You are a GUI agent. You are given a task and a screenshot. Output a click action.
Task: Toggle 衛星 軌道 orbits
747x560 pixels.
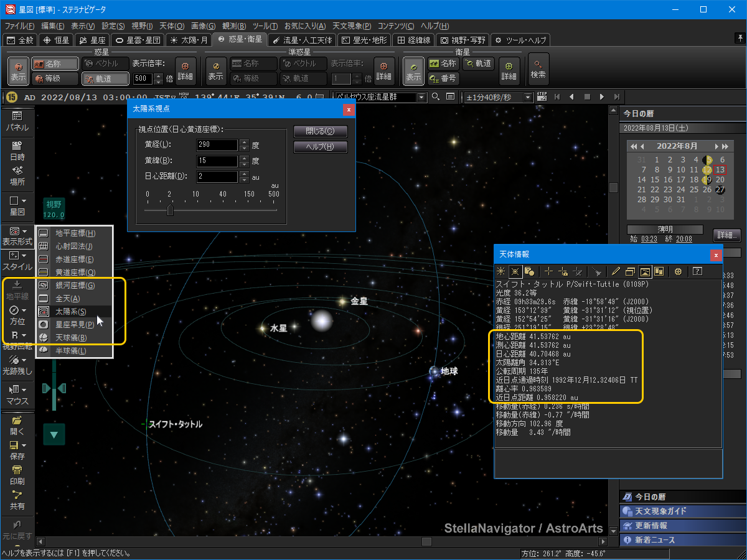coord(477,63)
